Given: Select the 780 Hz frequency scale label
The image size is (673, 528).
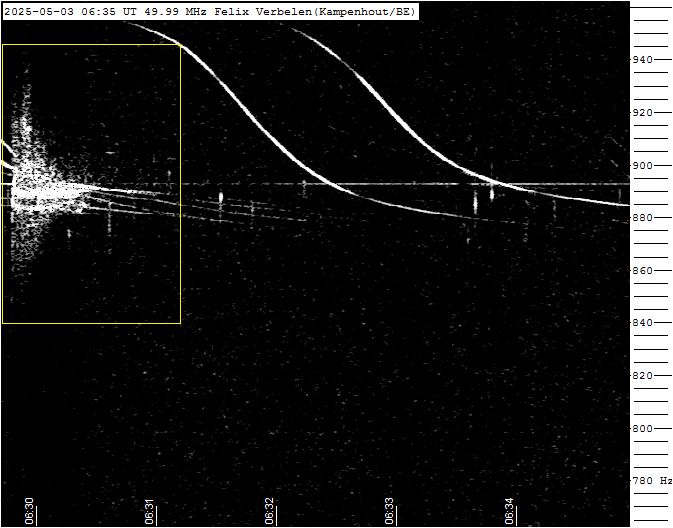Looking at the screenshot, I should (652, 480).
